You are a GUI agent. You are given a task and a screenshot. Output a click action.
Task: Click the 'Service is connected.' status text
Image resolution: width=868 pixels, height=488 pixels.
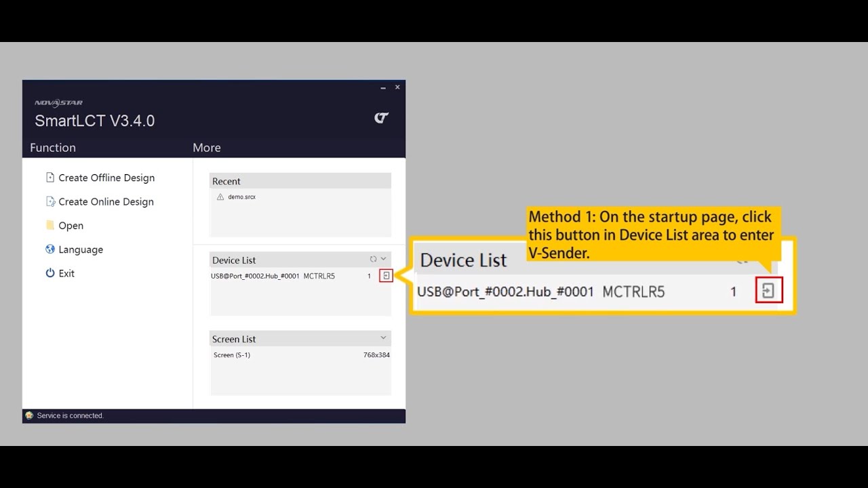pyautogui.click(x=71, y=415)
